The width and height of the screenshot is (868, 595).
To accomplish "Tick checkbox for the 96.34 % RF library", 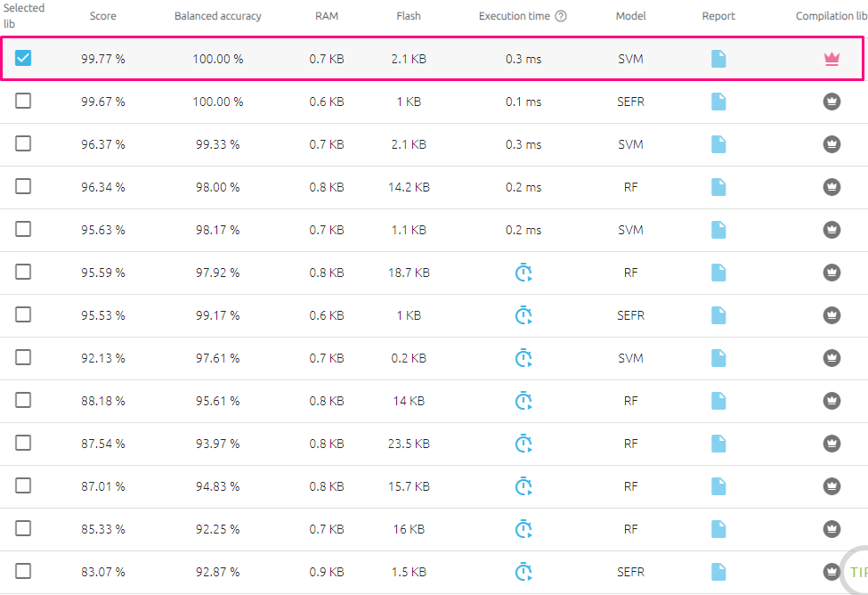I will coord(23,187).
